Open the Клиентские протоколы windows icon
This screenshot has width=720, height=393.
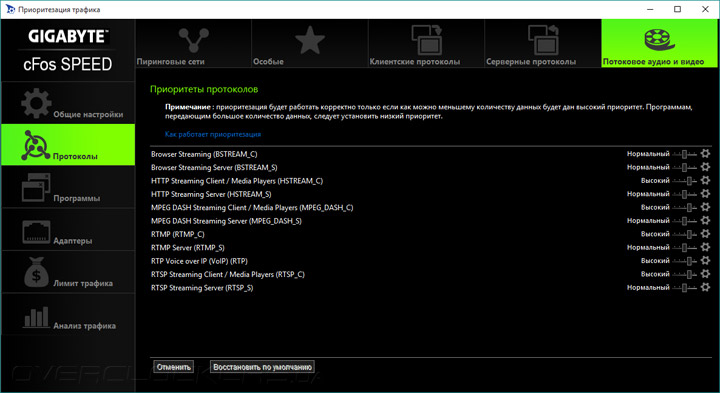(x=427, y=39)
